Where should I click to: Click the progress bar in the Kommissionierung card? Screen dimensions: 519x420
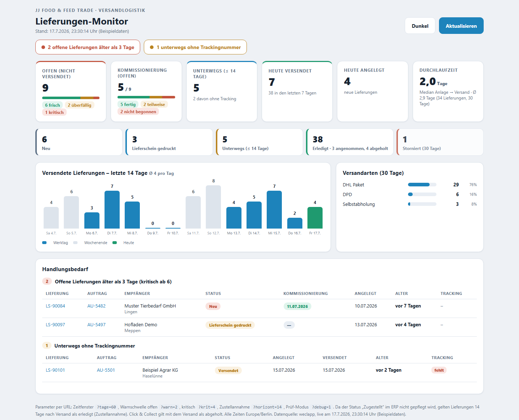[x=146, y=97]
